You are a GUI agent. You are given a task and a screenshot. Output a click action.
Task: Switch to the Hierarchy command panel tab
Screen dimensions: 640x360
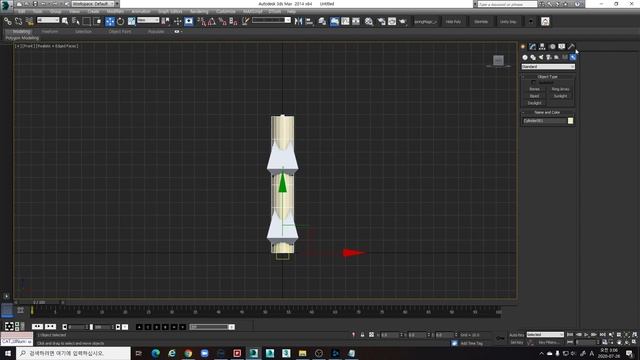(x=542, y=47)
